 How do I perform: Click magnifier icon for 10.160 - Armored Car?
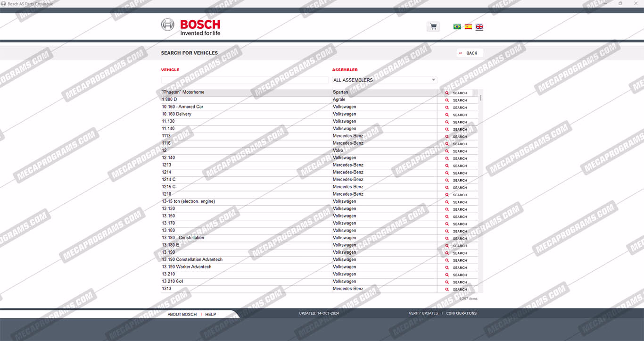tap(447, 108)
